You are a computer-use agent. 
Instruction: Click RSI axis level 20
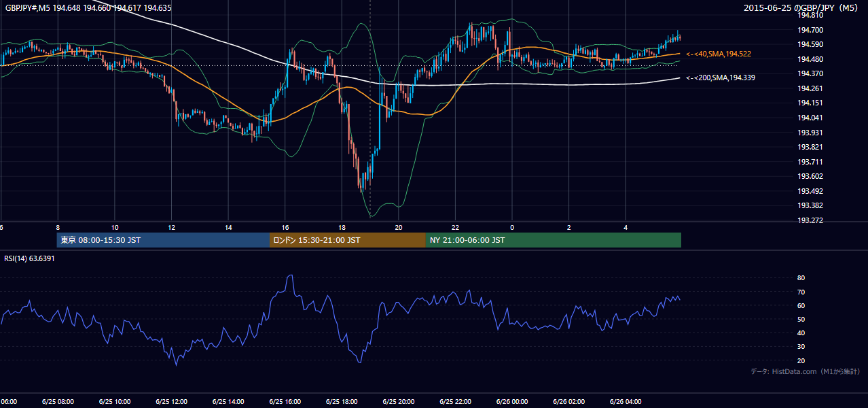point(801,360)
